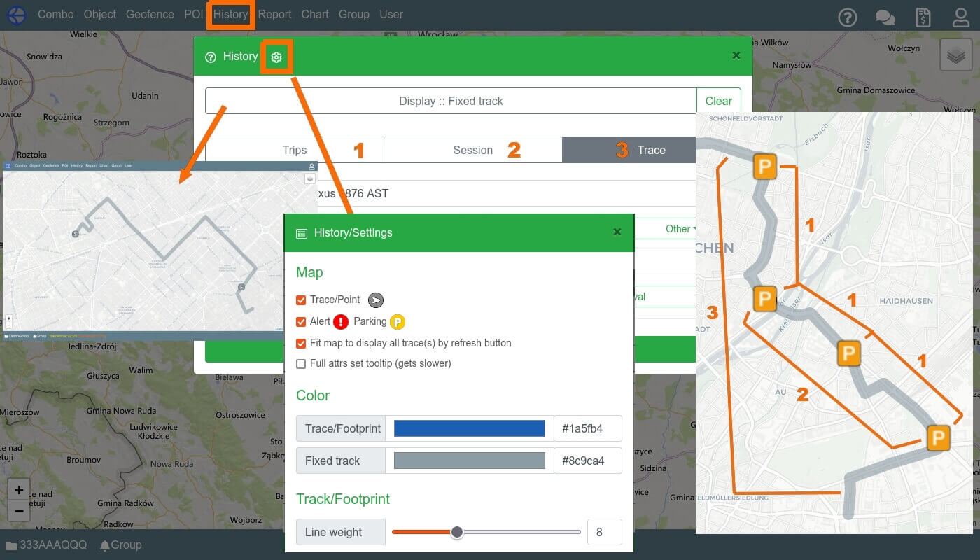The width and height of the screenshot is (980, 560).
Task: Open the Report menu
Action: click(274, 14)
